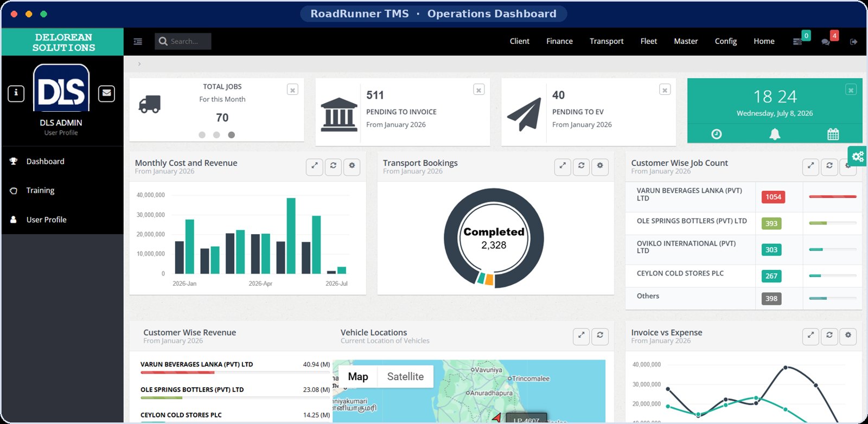Image resolution: width=868 pixels, height=424 pixels.
Task: Open the Client menu
Action: (x=519, y=41)
